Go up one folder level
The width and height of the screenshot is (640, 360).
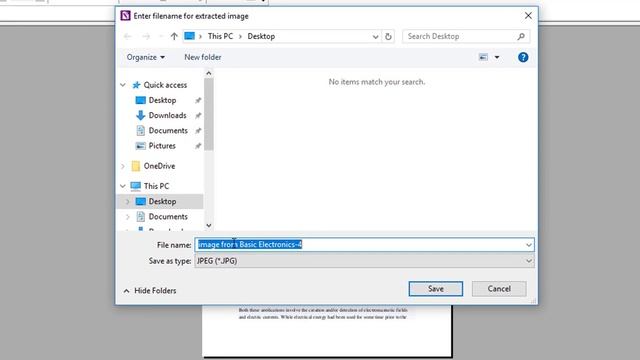point(174,36)
